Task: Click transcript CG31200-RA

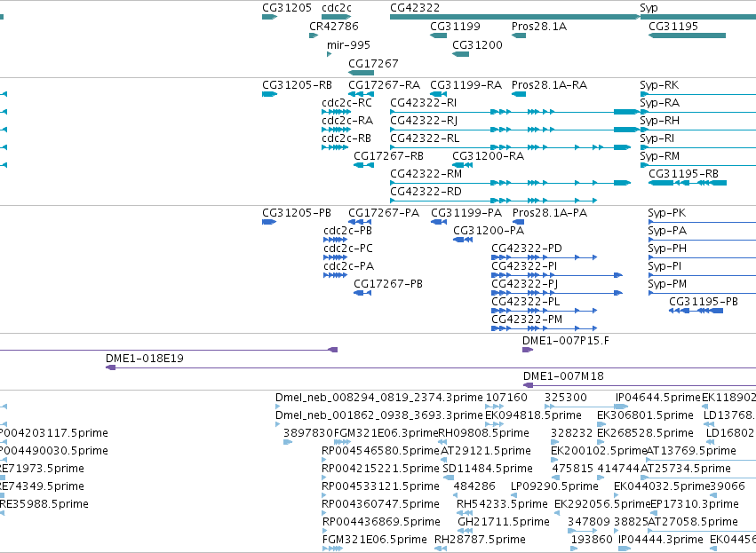Action: [x=462, y=165]
